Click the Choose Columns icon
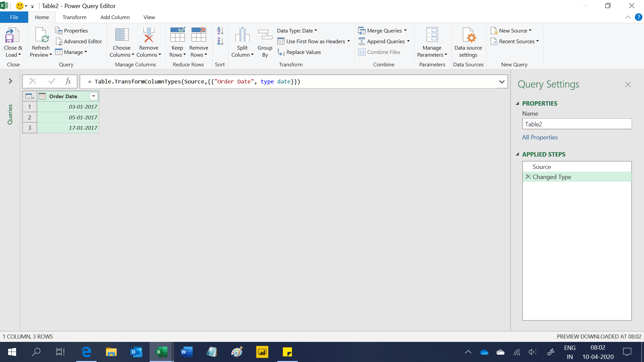The width and height of the screenshot is (644, 362). [122, 35]
